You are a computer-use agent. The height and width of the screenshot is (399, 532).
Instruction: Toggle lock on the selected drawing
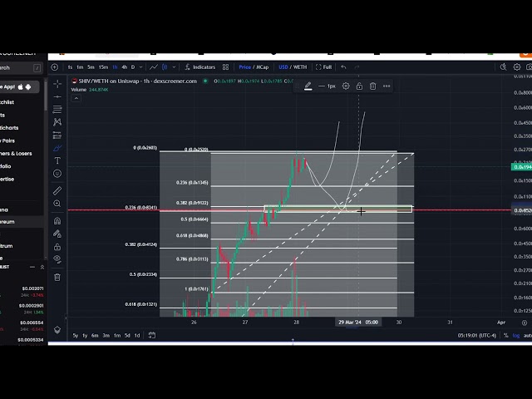[359, 86]
